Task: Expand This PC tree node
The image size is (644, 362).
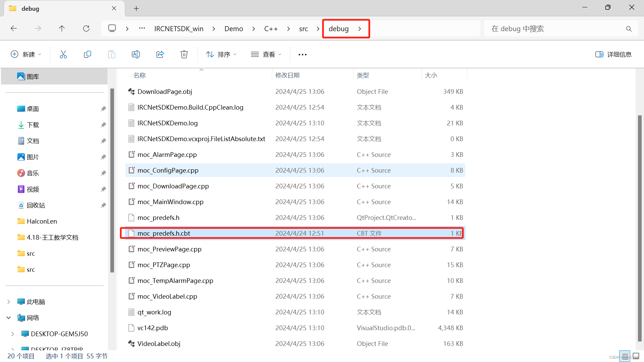Action: (x=9, y=302)
